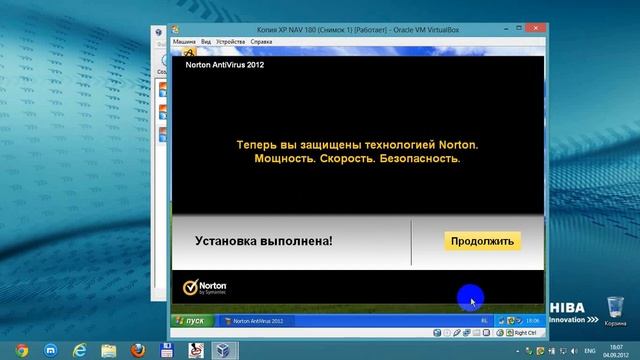Show hidden icons arrow in system tray
Image resolution: width=640 pixels, height=360 pixels.
517,351
